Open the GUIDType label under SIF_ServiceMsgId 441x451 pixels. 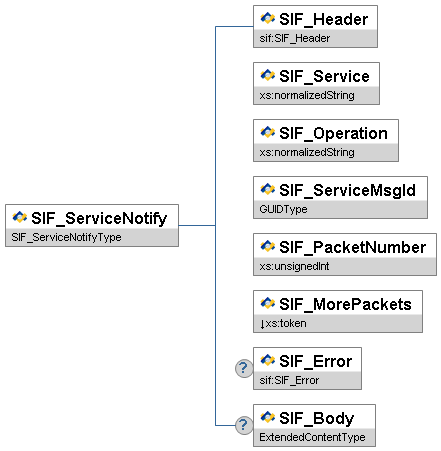click(x=283, y=209)
